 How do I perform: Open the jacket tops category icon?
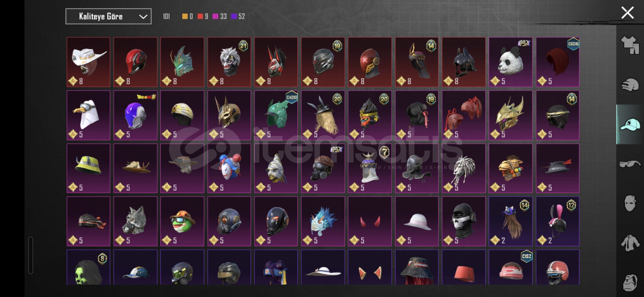(630, 243)
